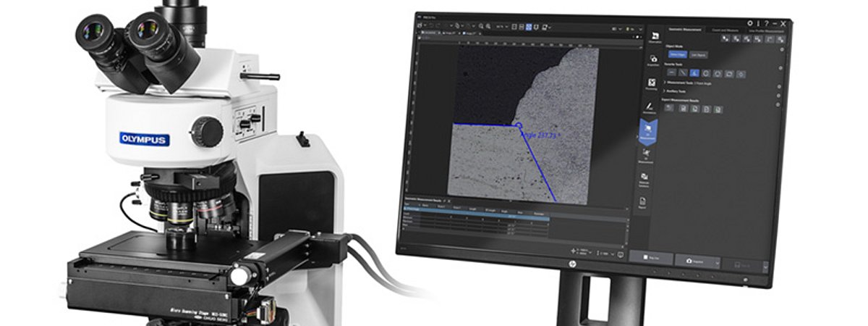Open the Annotations sidebar panel
The image size is (868, 326).
pyautogui.click(x=650, y=107)
